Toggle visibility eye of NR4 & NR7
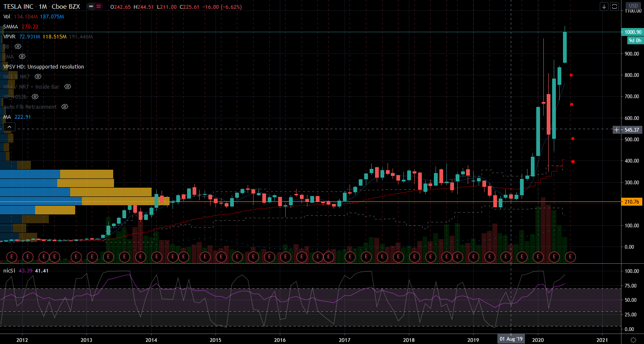Screen dimensions: 644x344 coord(38,76)
